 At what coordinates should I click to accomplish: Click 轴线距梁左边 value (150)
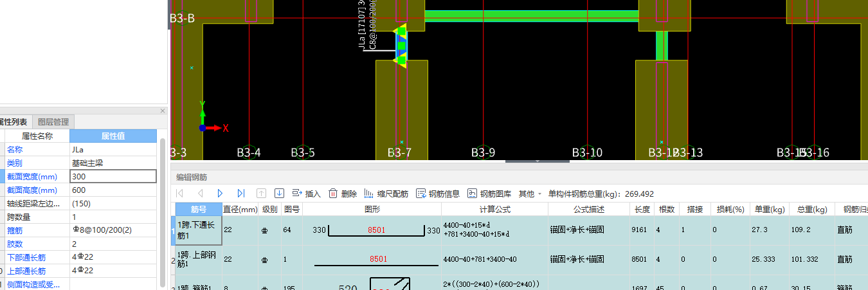[113, 203]
